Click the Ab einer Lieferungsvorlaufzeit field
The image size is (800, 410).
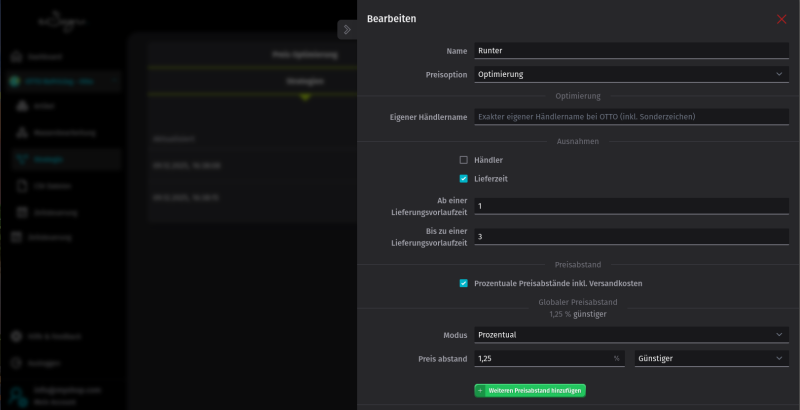[x=631, y=206]
